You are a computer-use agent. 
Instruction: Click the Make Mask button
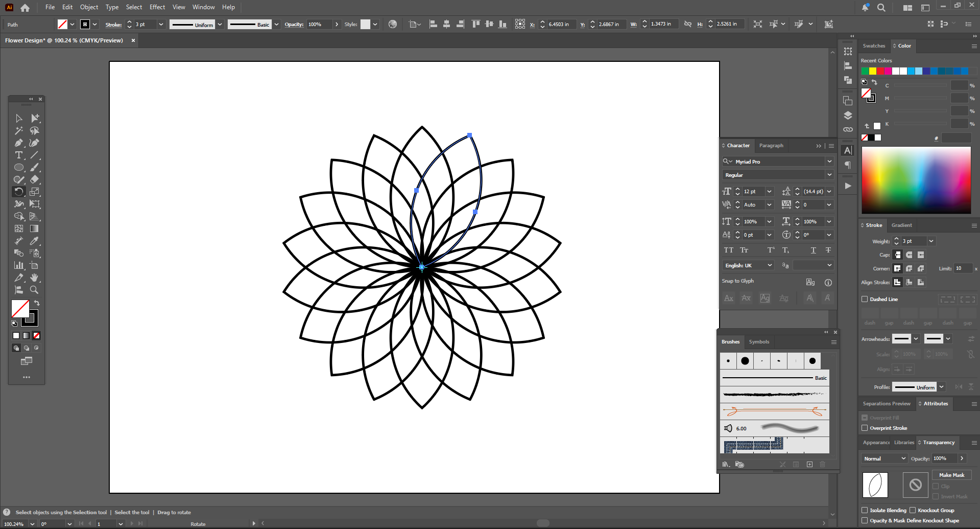pyautogui.click(x=951, y=475)
